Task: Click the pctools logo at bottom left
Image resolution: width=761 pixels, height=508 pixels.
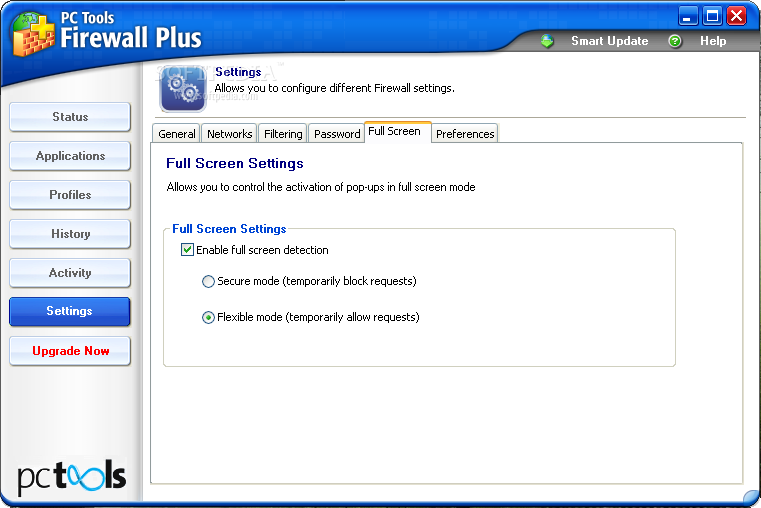Action: 71,477
